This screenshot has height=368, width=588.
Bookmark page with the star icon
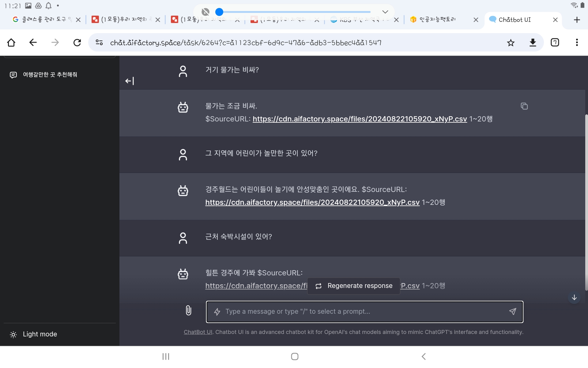tap(511, 43)
